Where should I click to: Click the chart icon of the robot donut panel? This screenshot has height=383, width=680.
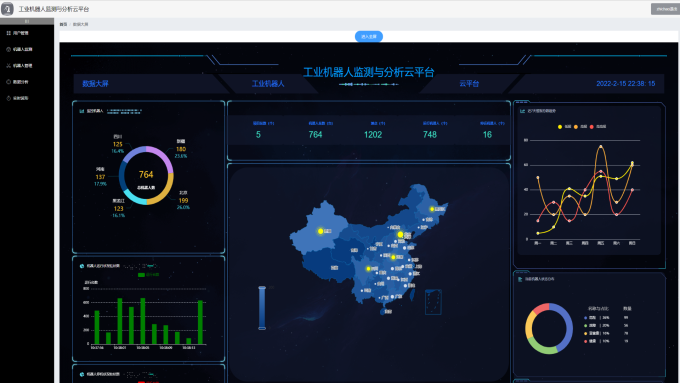[82, 111]
